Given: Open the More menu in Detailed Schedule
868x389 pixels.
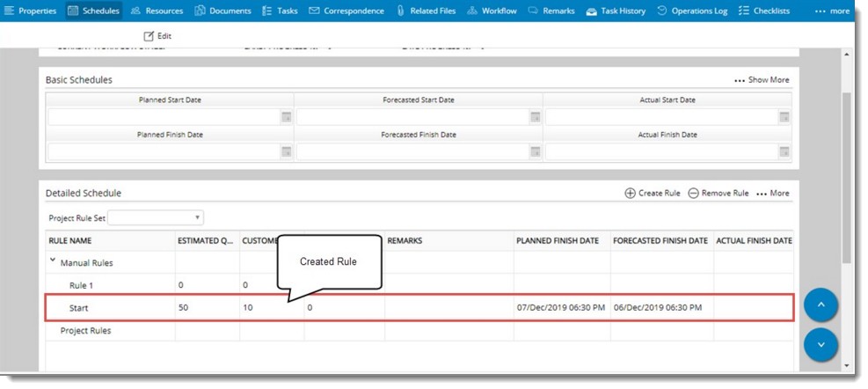Looking at the screenshot, I should [x=773, y=193].
